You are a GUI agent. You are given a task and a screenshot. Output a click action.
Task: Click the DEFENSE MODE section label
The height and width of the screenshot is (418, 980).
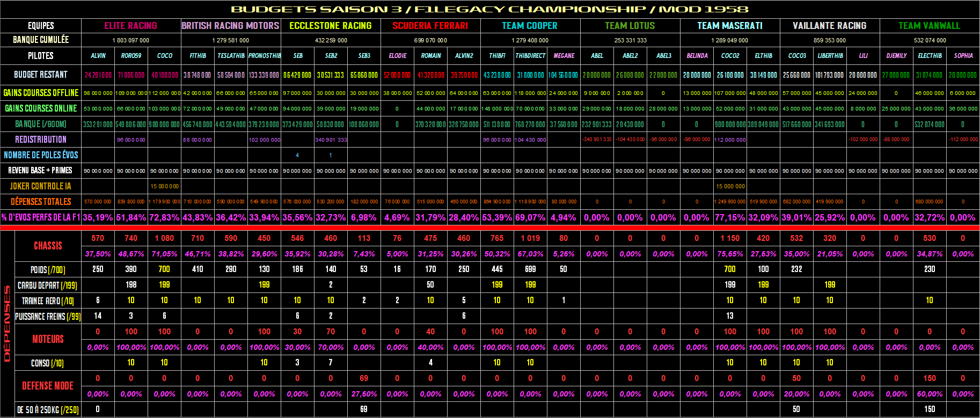coord(48,386)
